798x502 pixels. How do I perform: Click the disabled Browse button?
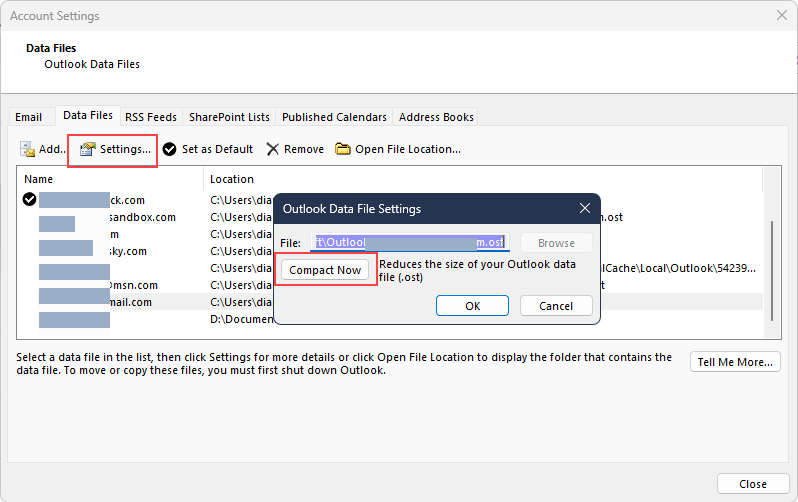tap(556, 243)
